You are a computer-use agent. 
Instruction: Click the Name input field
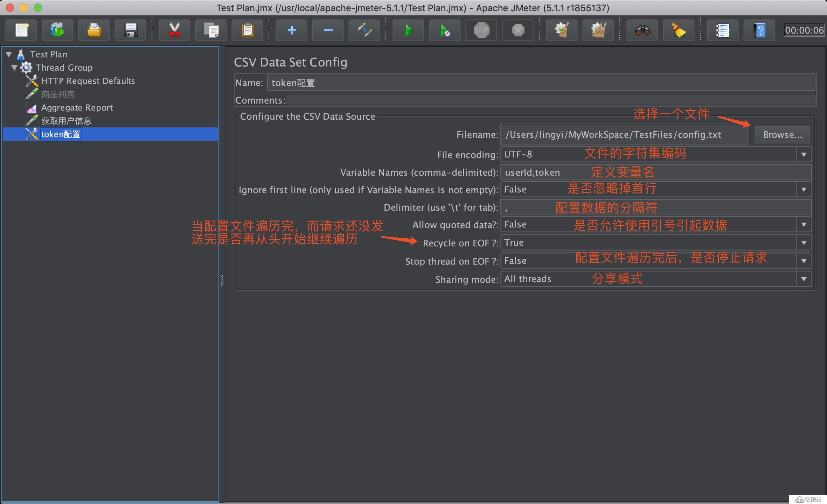(541, 83)
